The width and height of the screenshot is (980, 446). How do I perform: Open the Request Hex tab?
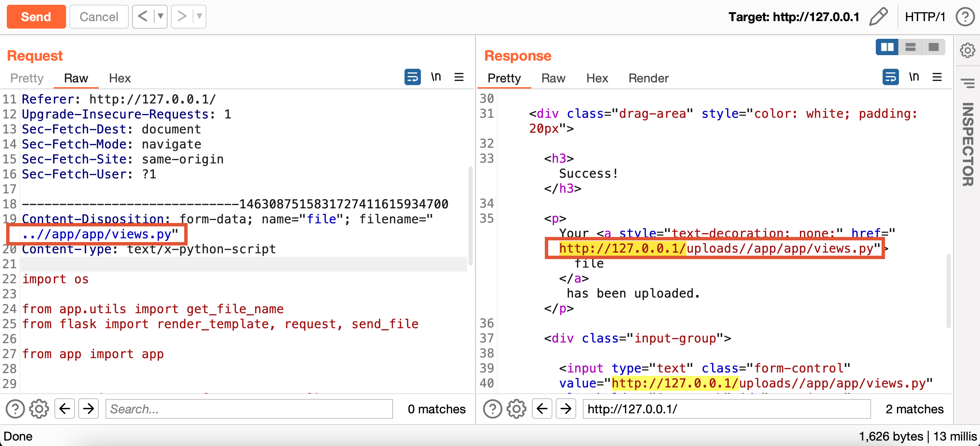120,78
